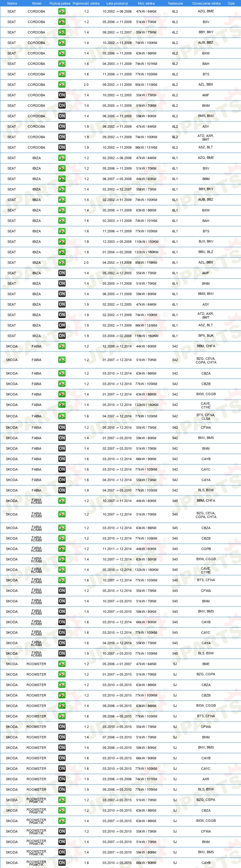Viewport: 241px width, 868px height.
Task: Click the 'Nadwozie' column header
Action: (x=176, y=3)
